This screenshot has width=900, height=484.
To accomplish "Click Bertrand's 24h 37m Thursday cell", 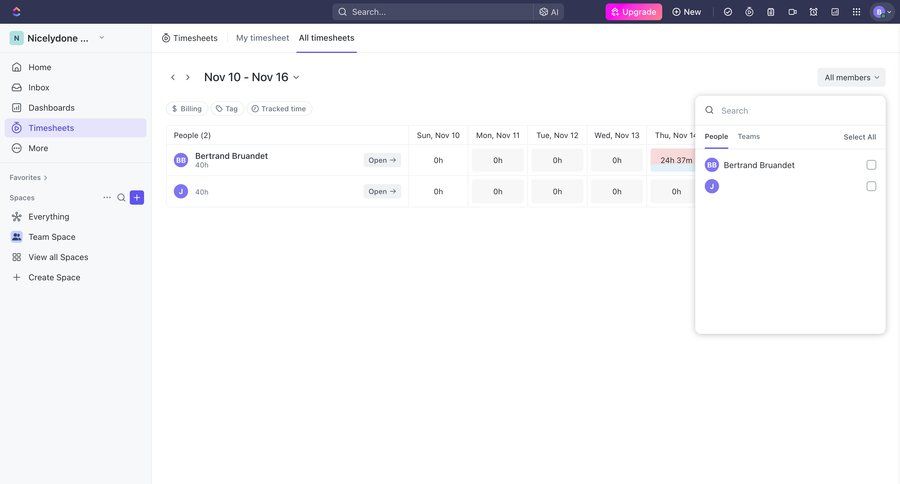I will tap(674, 160).
